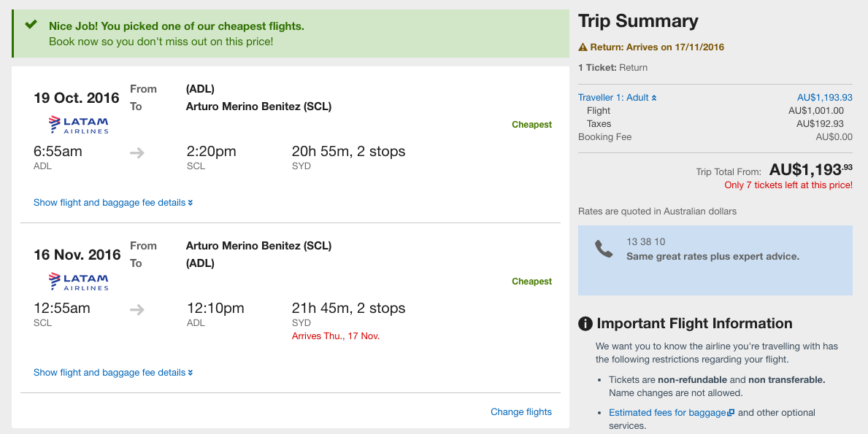Click the warning triangle beside Return: Arrives
868x434 pixels.
click(x=583, y=47)
